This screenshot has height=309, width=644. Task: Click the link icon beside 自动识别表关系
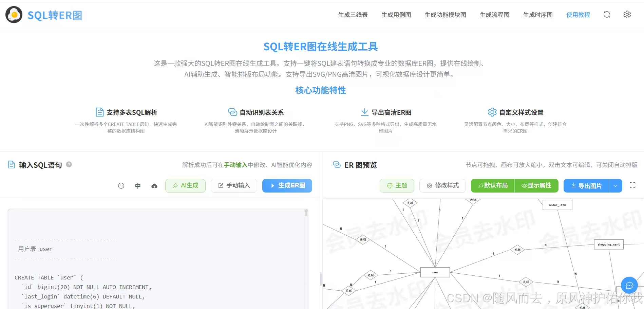232,112
